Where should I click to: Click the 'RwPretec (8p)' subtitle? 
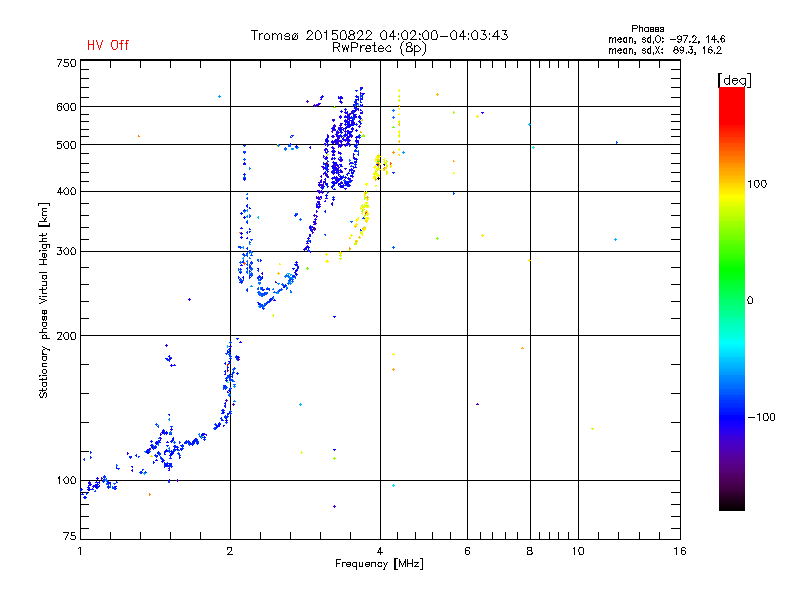point(379,48)
